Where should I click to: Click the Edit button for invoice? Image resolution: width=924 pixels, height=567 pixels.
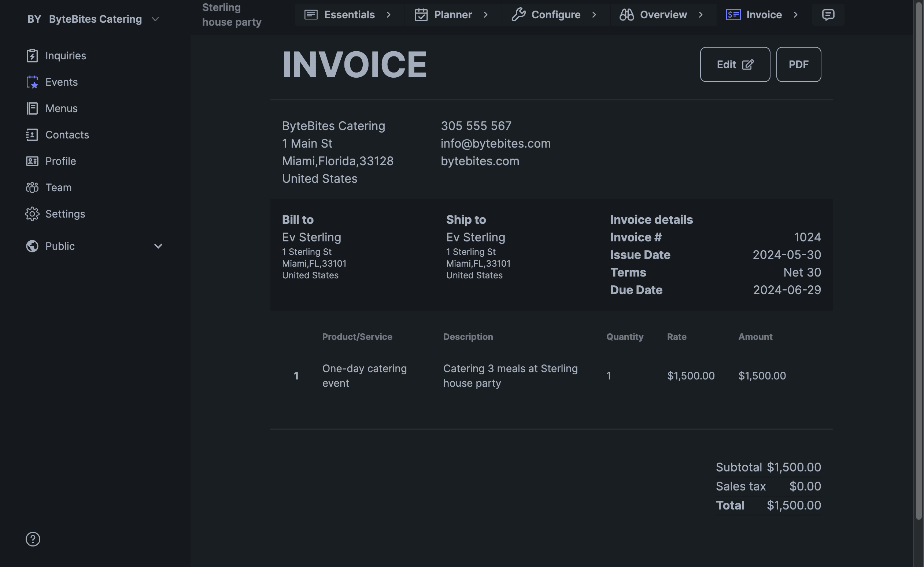pyautogui.click(x=735, y=64)
